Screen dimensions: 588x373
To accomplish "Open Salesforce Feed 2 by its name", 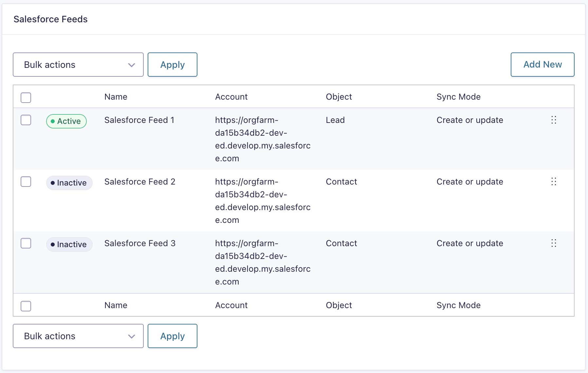I will pyautogui.click(x=140, y=182).
